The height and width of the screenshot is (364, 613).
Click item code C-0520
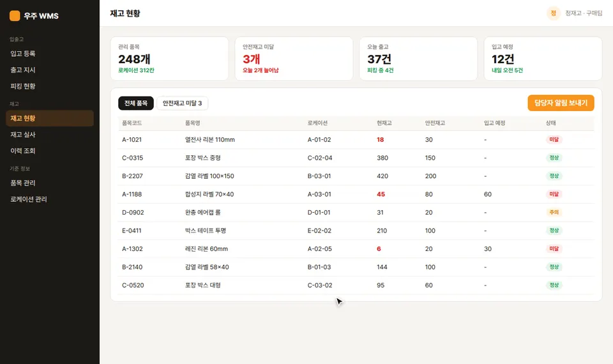[133, 285]
